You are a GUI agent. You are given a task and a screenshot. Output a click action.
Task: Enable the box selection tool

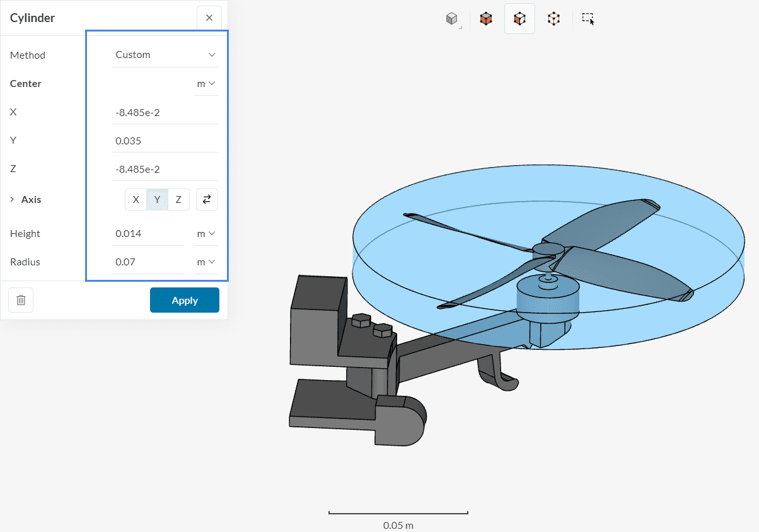[x=588, y=18]
